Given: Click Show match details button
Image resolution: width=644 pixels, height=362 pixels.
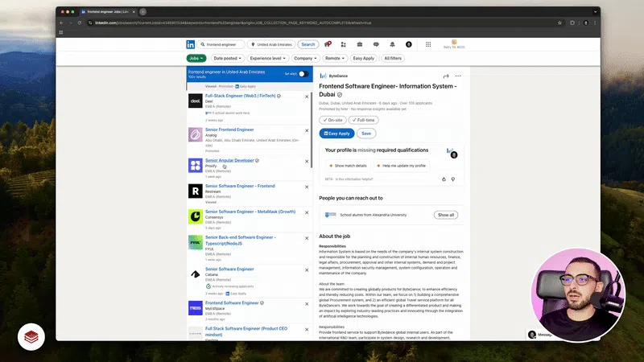Looking at the screenshot, I should [x=347, y=165].
